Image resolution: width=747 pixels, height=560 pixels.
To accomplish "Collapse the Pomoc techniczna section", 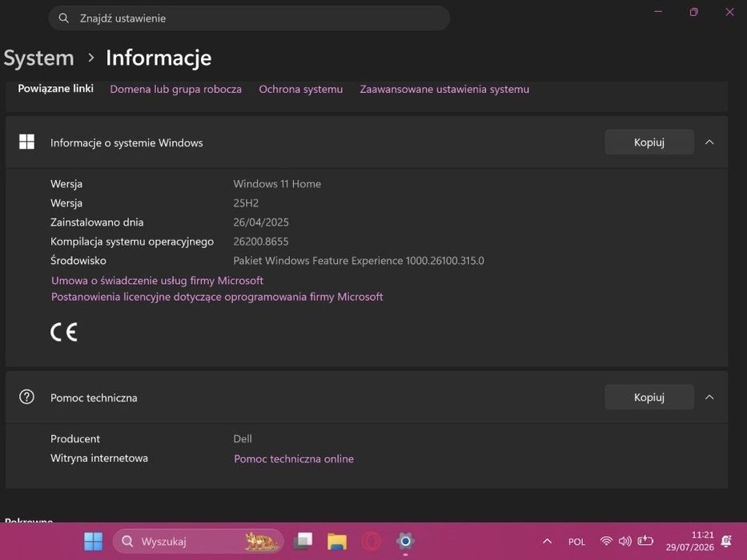I will pyautogui.click(x=709, y=397).
